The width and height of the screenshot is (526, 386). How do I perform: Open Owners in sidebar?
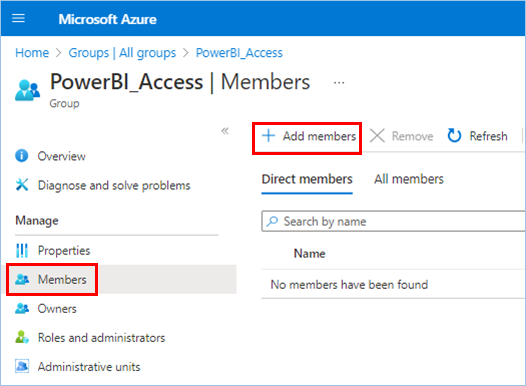pos(57,309)
